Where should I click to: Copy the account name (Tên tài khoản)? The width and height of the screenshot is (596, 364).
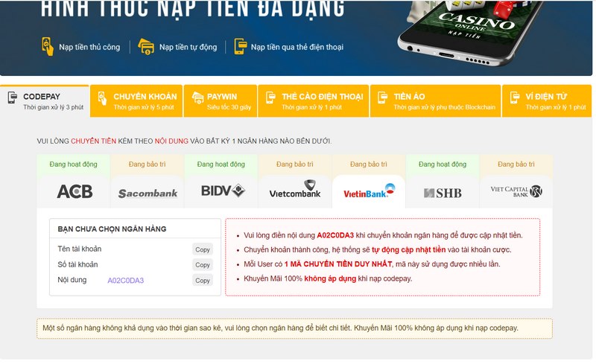pos(203,249)
